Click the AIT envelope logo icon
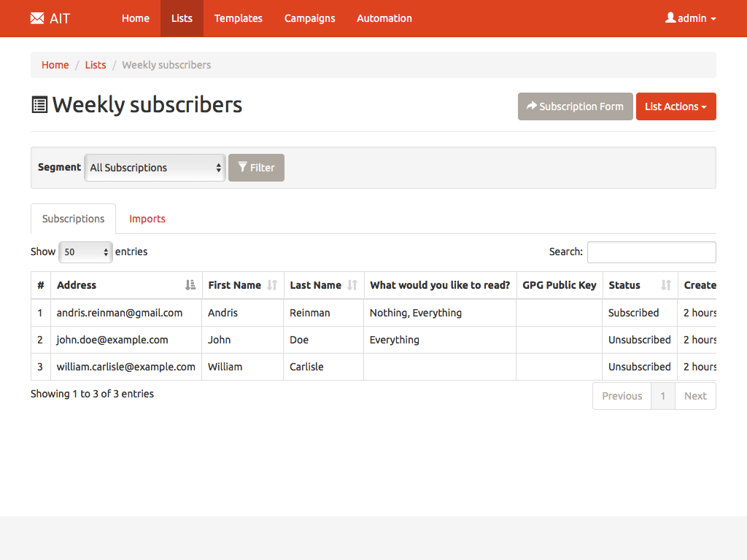Viewport: 747px width, 560px height. click(x=37, y=18)
